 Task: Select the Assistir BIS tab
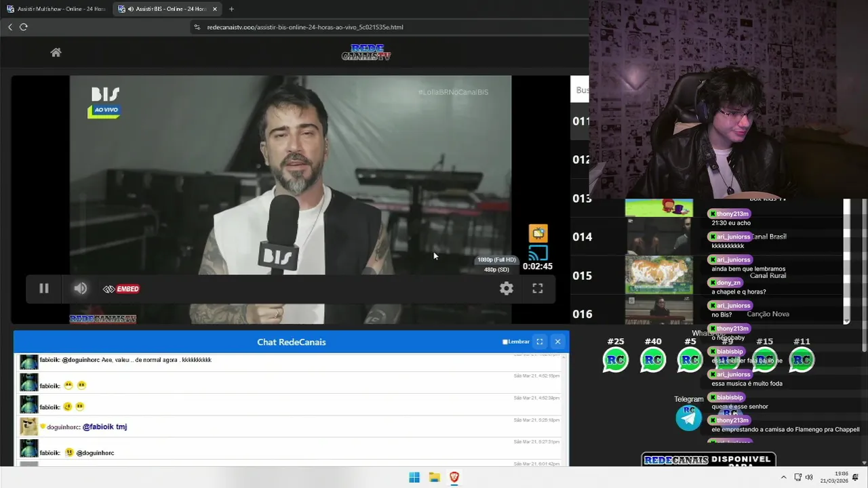167,9
